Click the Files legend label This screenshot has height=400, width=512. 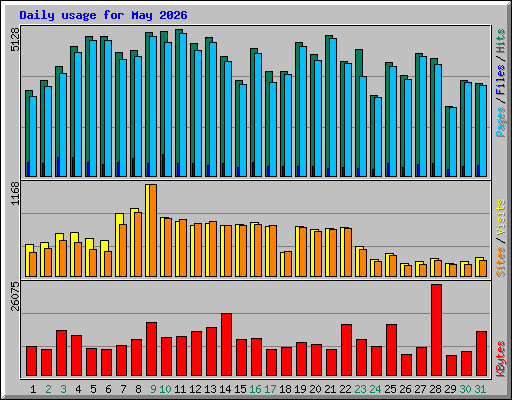[x=501, y=80]
